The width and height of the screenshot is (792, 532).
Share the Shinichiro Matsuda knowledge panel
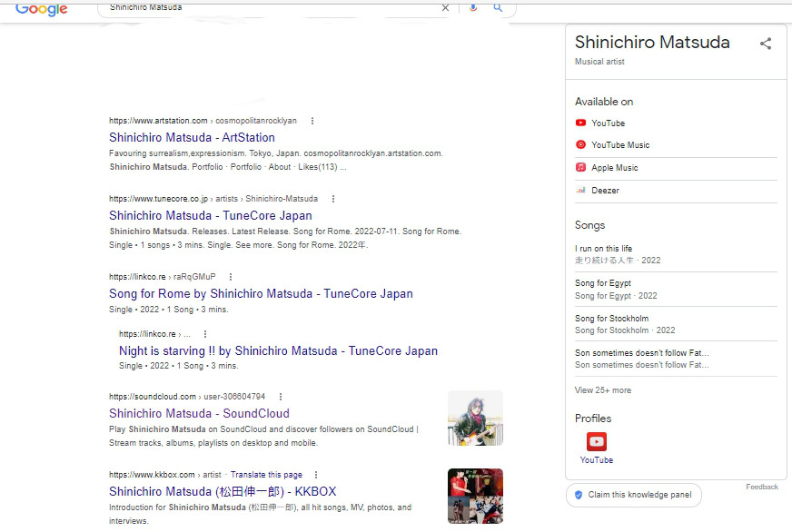(766, 44)
